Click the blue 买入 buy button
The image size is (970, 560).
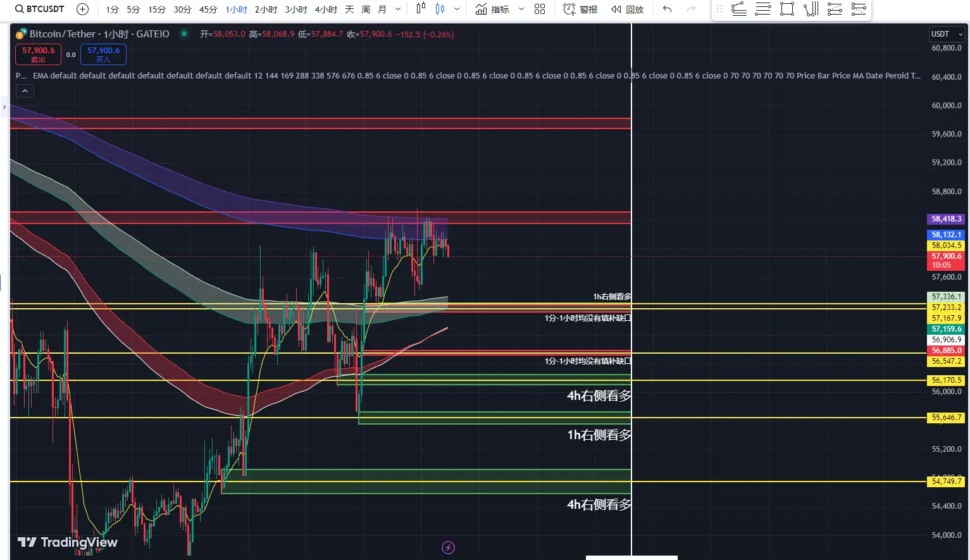(103, 54)
